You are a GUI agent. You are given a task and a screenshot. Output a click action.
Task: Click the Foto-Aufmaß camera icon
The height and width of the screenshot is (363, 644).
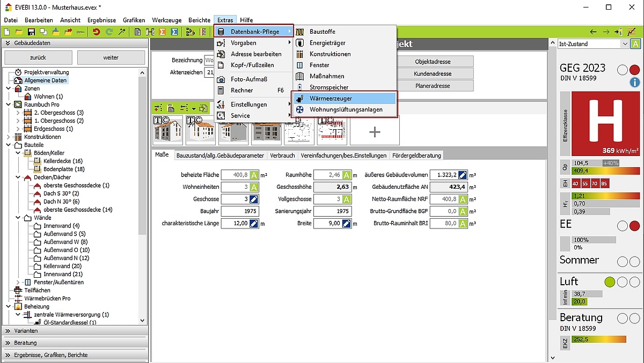pyautogui.click(x=221, y=79)
